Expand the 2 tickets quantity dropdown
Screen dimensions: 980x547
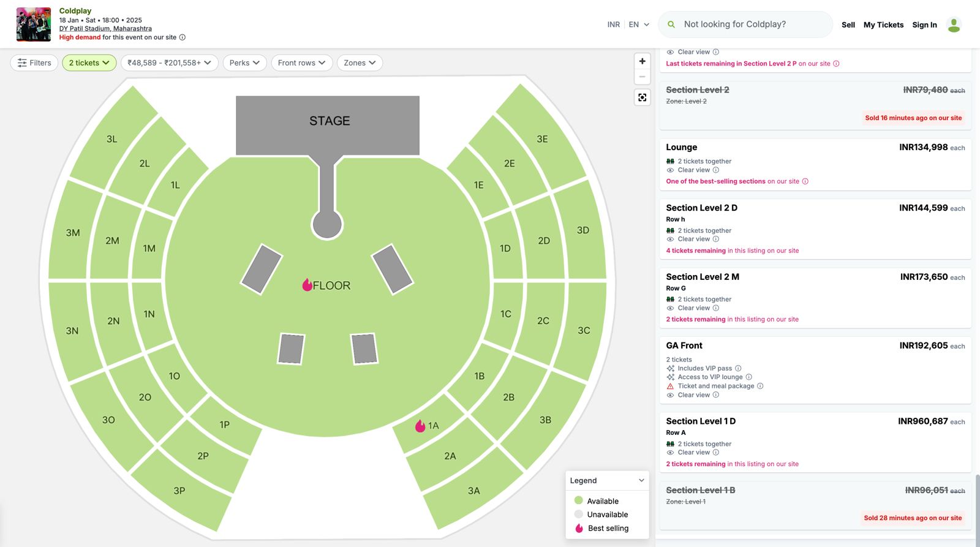point(89,62)
